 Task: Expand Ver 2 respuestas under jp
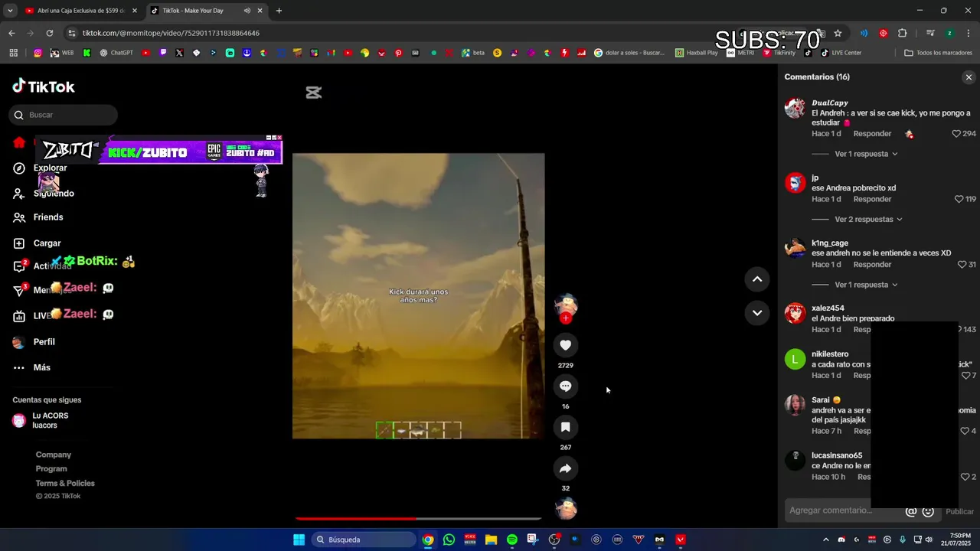868,220
